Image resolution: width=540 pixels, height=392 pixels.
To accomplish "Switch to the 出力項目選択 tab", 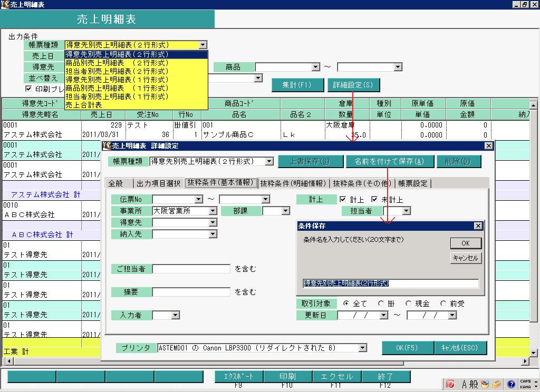I will pyautogui.click(x=158, y=183).
